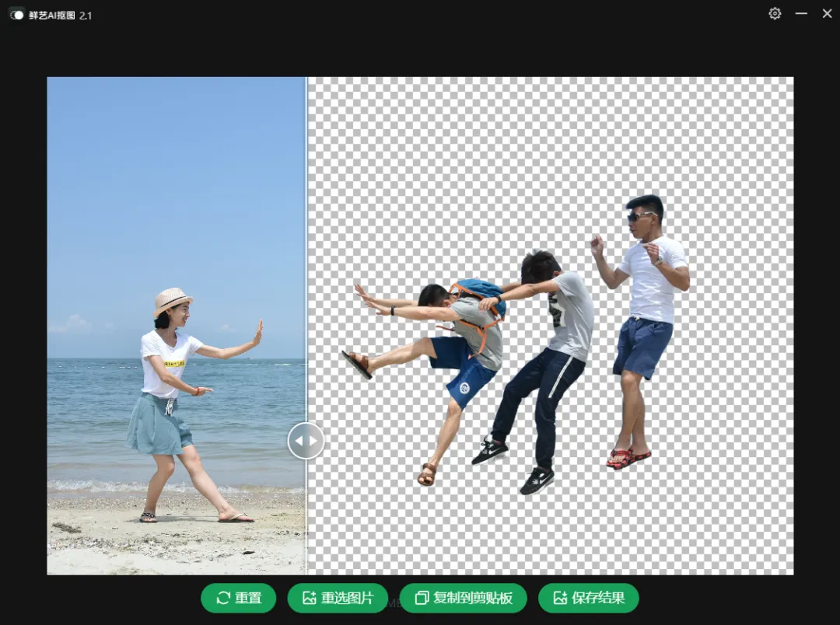This screenshot has width=840, height=625.
Task: Click the copy icon on 复制到剪贴板
Action: pos(422,598)
